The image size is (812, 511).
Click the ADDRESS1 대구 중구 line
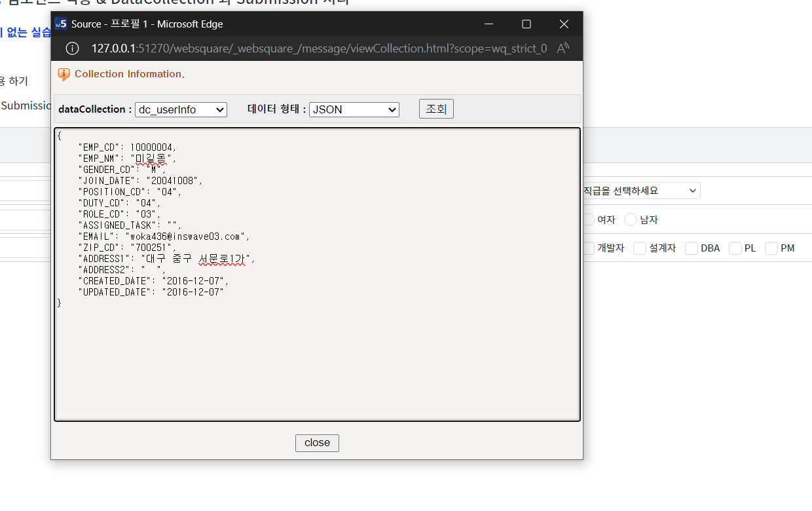click(x=166, y=259)
